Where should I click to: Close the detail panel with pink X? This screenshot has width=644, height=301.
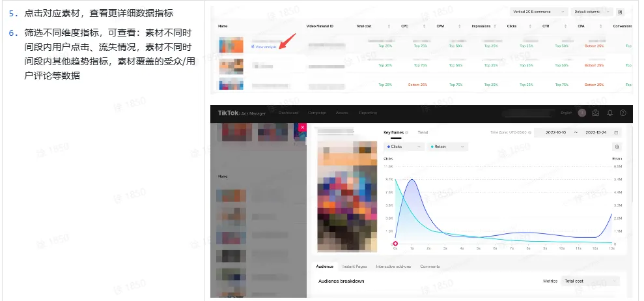point(303,128)
